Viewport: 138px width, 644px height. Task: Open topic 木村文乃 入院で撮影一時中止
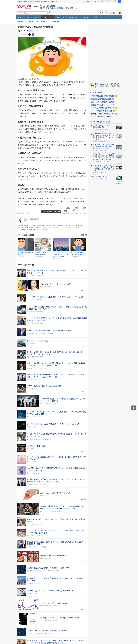101,117
